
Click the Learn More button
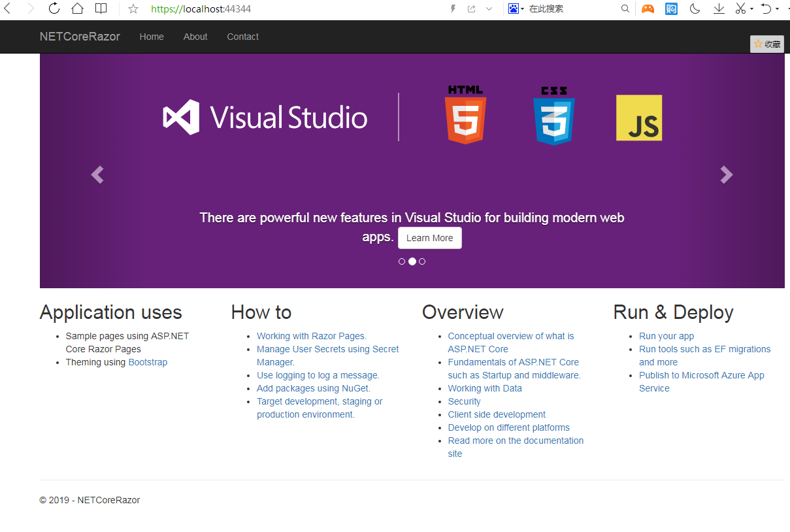[x=430, y=238]
